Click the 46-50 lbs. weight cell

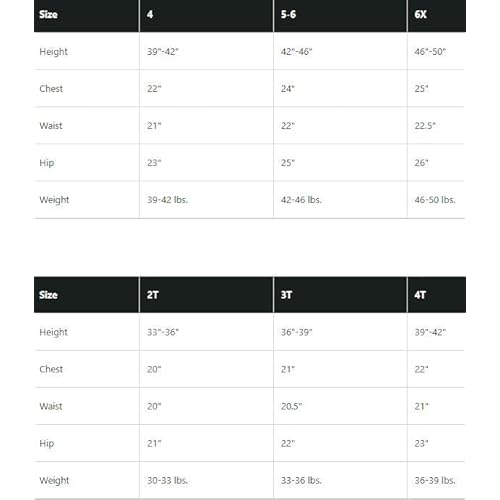pos(435,200)
